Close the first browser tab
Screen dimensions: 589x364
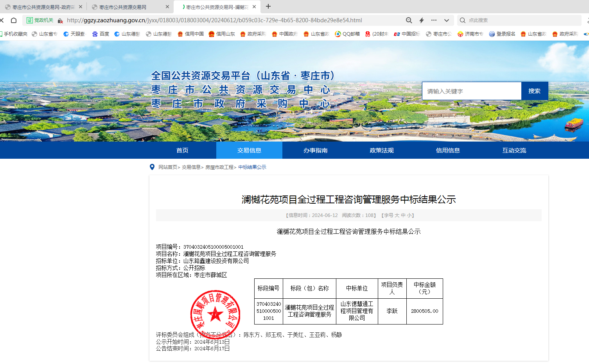pos(81,7)
